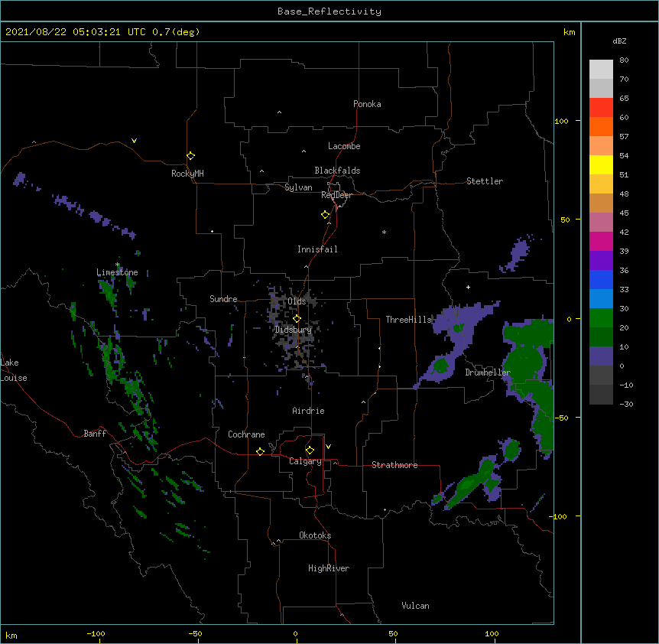Click the Banff town label
This screenshot has width=659, height=644.
pyautogui.click(x=95, y=434)
